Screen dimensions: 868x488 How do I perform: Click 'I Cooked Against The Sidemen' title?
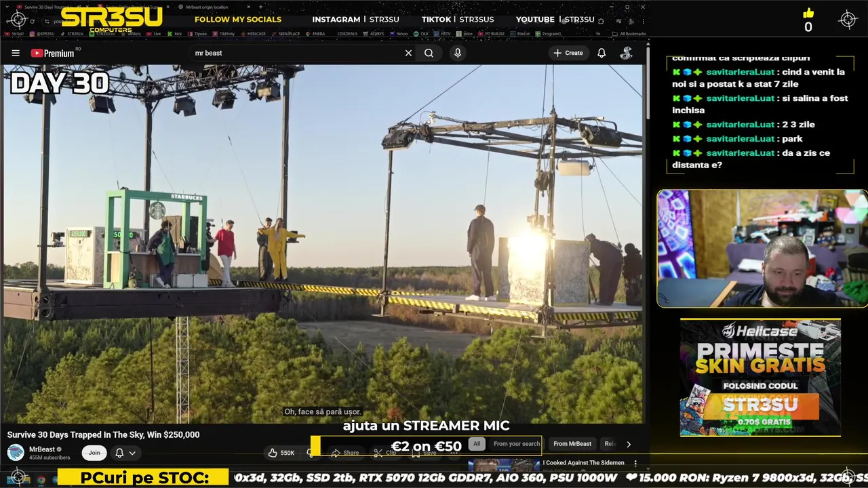[583, 462]
